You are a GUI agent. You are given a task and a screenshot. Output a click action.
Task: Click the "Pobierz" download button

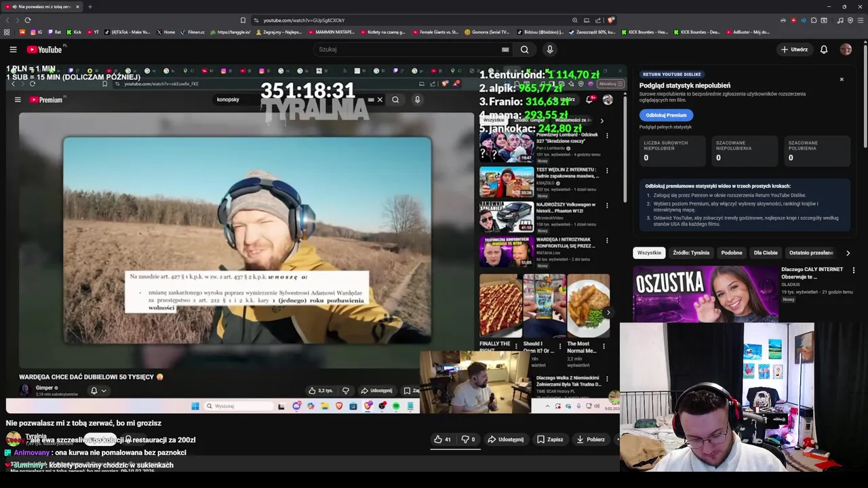point(590,439)
